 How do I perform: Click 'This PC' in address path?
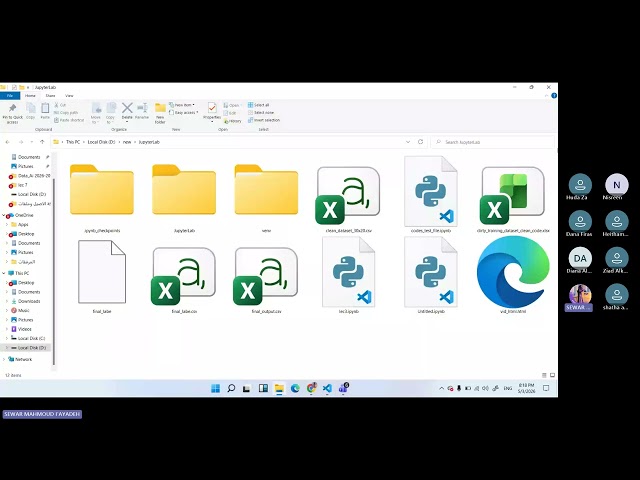pos(73,142)
